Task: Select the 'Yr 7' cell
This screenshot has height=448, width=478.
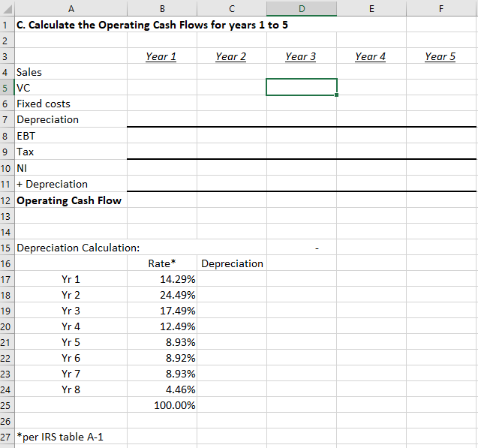Action: (x=71, y=374)
